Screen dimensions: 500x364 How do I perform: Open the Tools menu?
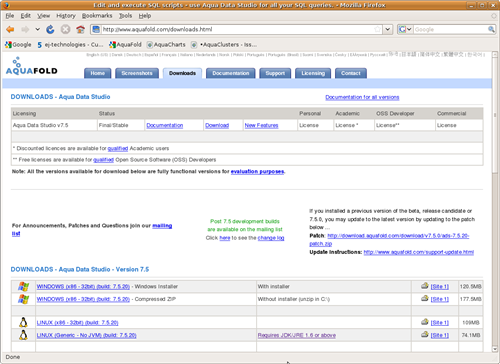coord(125,16)
